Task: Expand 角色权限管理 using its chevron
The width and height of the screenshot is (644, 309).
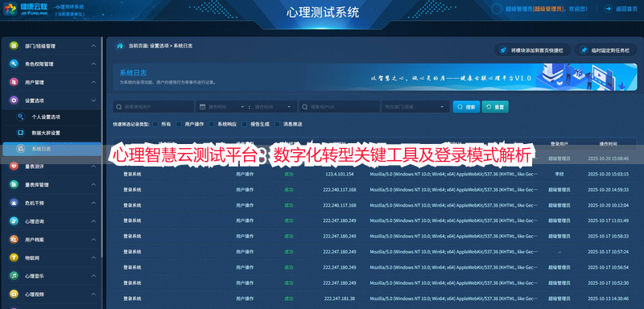Action: tap(93, 64)
